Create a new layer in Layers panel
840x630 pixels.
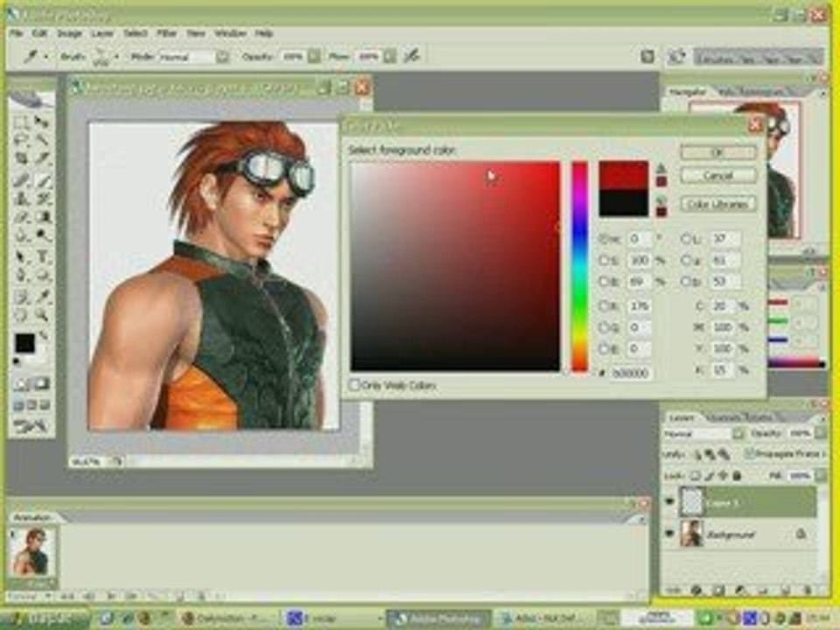[x=784, y=591]
